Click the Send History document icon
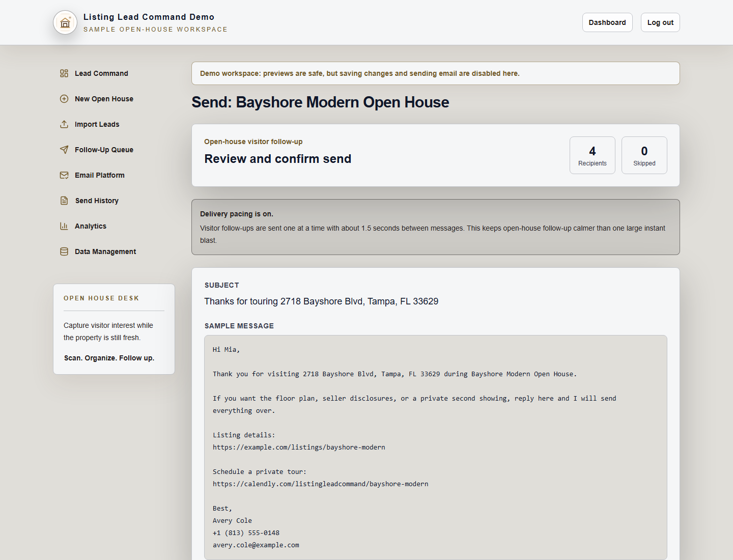This screenshot has width=733, height=560. pyautogui.click(x=64, y=201)
